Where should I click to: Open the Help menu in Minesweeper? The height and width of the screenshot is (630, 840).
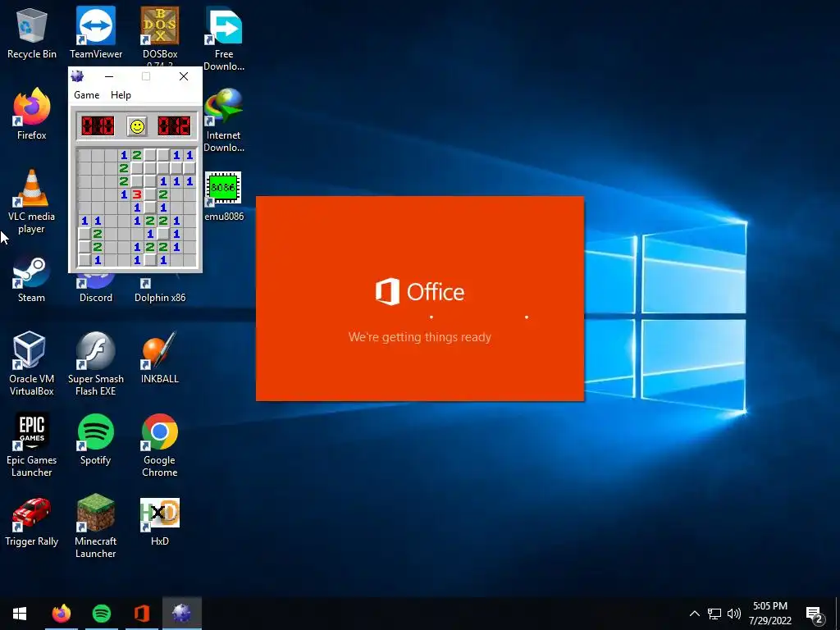[121, 95]
